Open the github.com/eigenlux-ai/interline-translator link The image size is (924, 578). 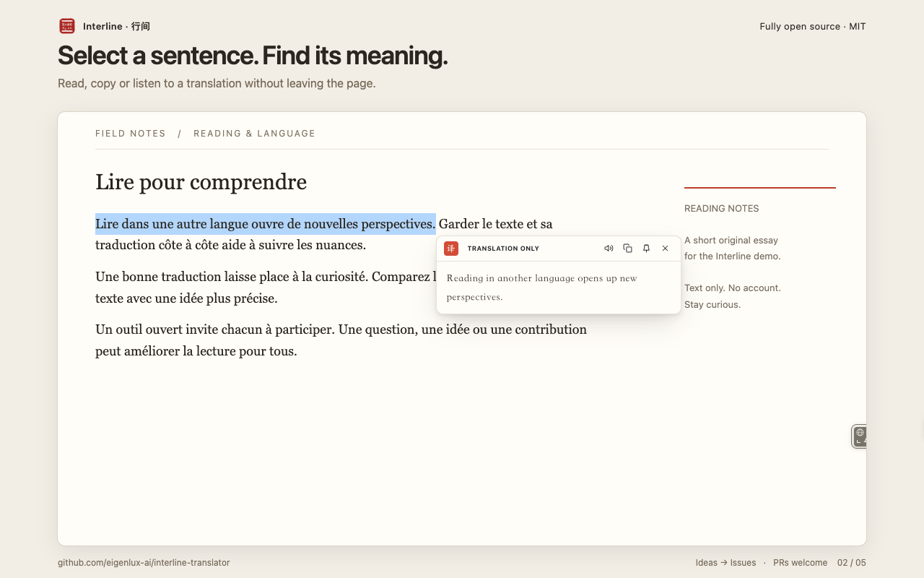pyautogui.click(x=144, y=563)
